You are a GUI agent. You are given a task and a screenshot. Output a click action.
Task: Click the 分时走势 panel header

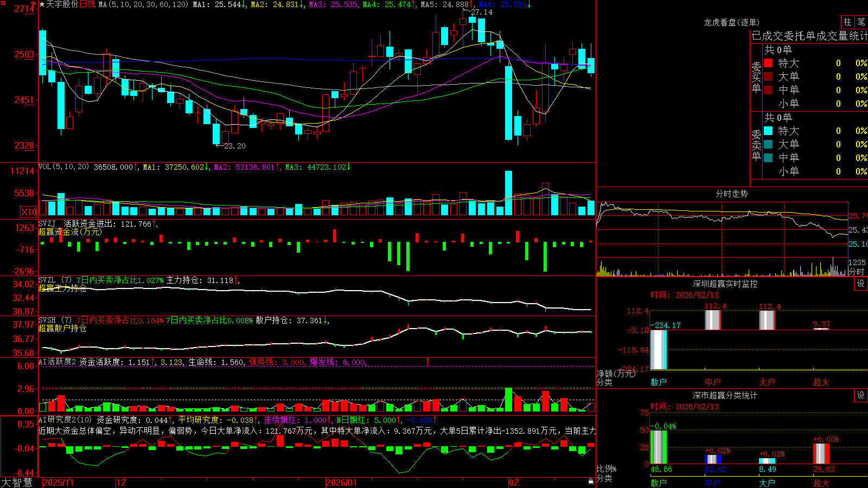coord(731,194)
